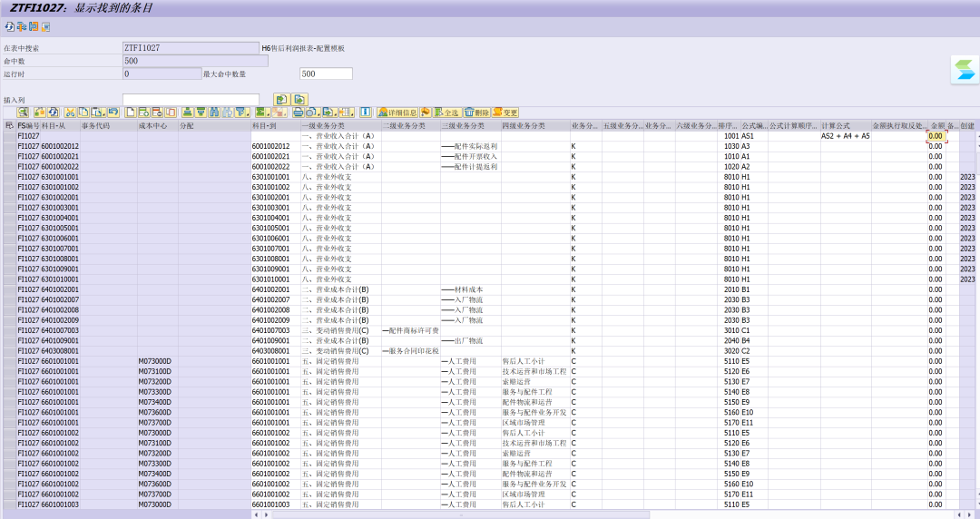The height and width of the screenshot is (519, 980).
Task: Click the cell ——配件开票收入
Action: [x=471, y=156]
